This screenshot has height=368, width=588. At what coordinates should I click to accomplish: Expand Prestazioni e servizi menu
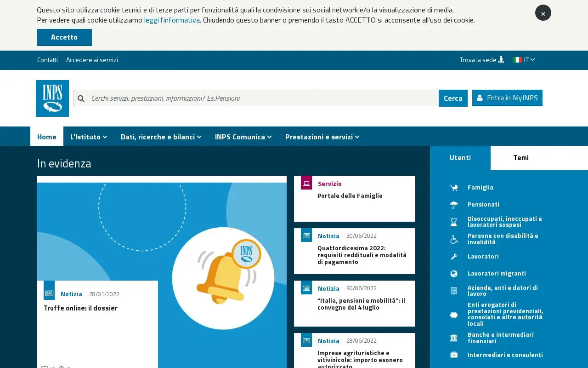point(322,137)
